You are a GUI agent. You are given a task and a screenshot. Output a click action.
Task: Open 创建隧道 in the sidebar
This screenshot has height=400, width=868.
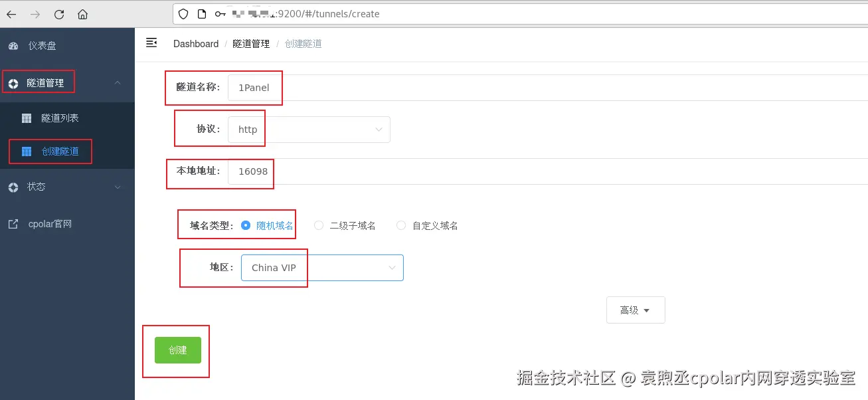click(x=67, y=151)
